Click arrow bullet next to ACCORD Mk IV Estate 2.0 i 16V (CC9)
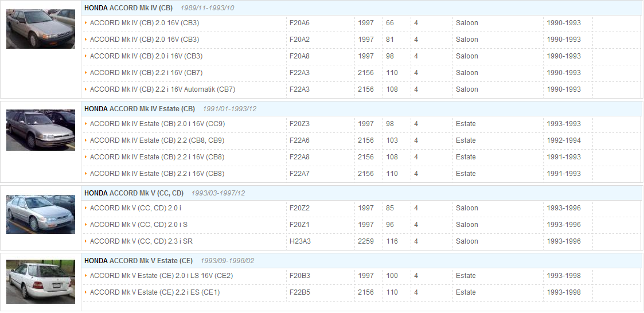This screenshot has width=644, height=313. [86, 124]
